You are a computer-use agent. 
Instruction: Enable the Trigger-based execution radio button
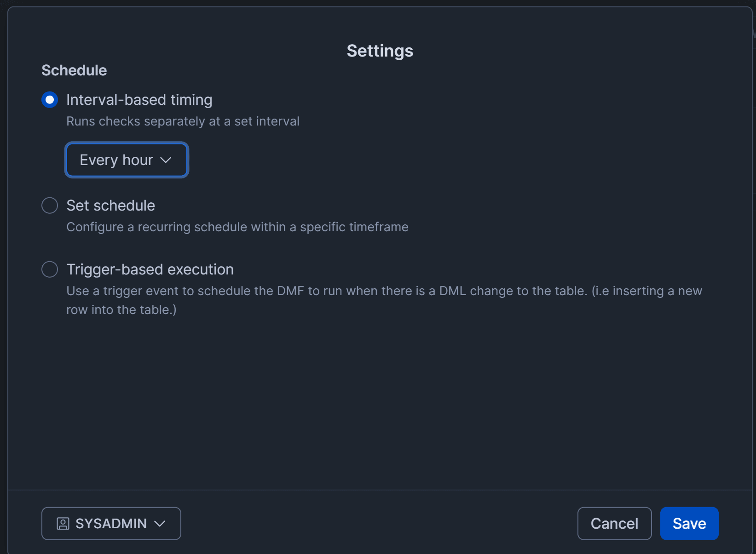click(x=50, y=269)
